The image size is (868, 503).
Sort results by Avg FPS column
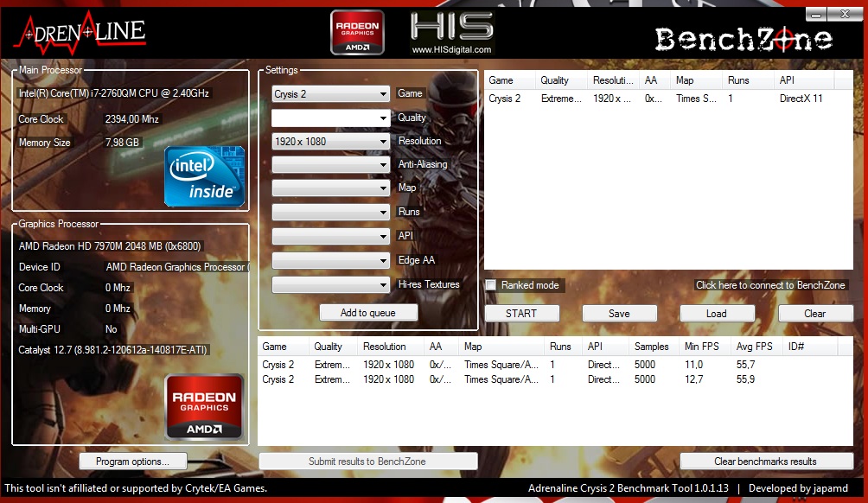[757, 347]
